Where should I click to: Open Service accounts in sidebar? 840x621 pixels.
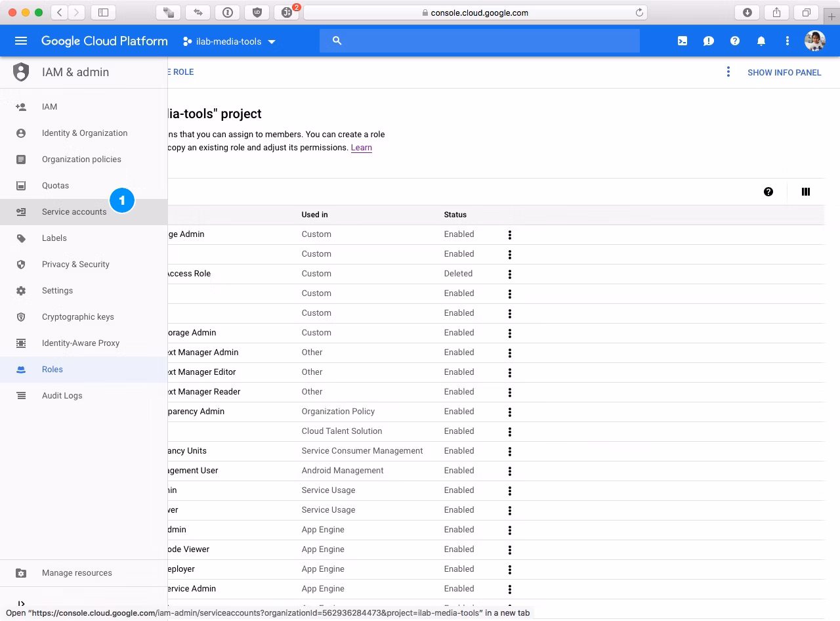[x=84, y=211]
